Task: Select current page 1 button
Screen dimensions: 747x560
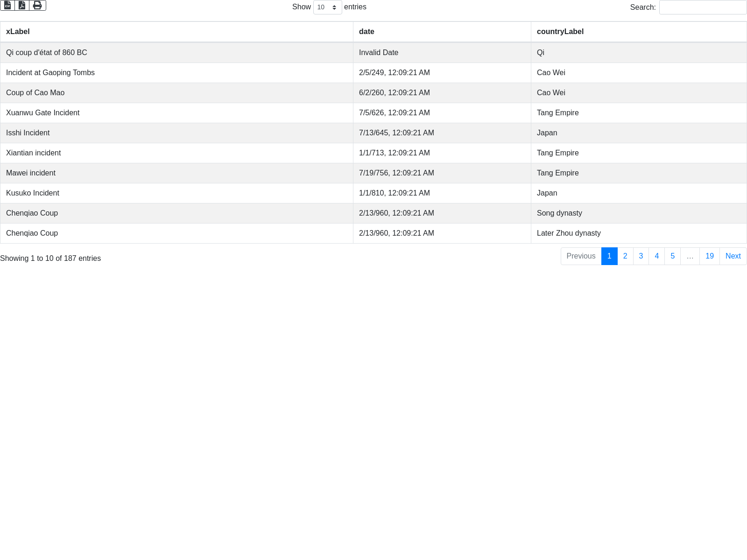Action: pos(609,256)
